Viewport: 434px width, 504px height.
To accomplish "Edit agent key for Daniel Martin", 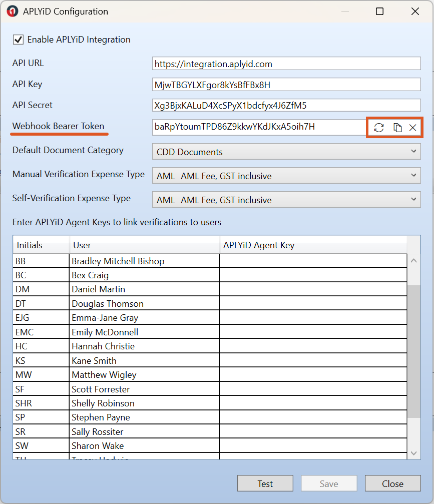I will 313,289.
